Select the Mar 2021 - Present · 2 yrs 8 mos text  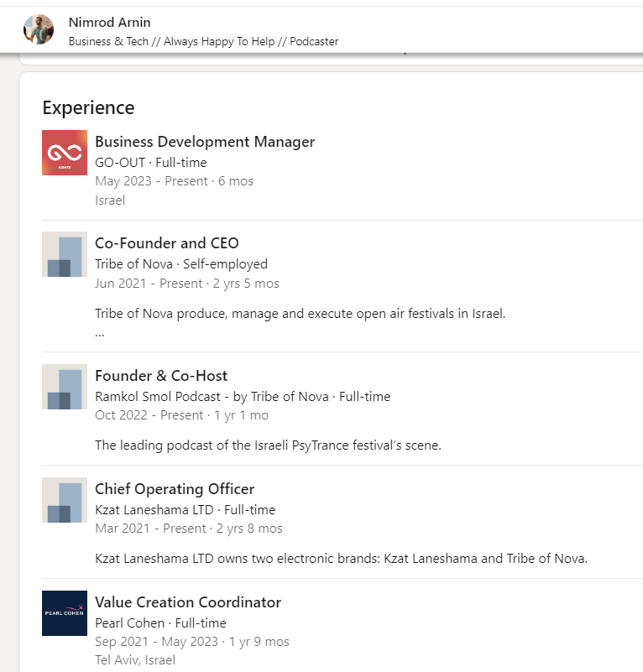pos(188,529)
